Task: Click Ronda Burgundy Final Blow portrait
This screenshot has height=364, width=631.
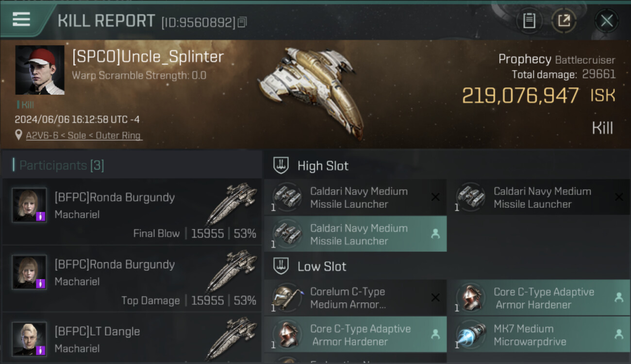Action: pyautogui.click(x=30, y=205)
